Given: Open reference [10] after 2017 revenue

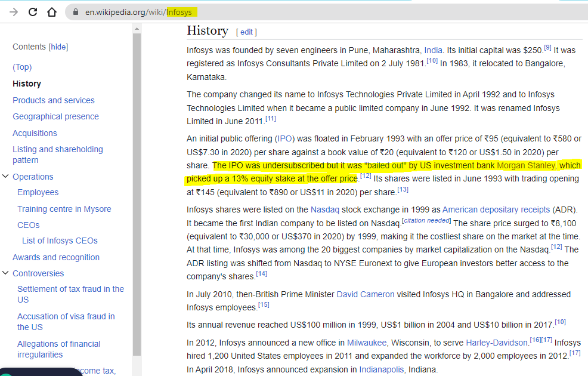Looking at the screenshot, I should coord(560,322).
